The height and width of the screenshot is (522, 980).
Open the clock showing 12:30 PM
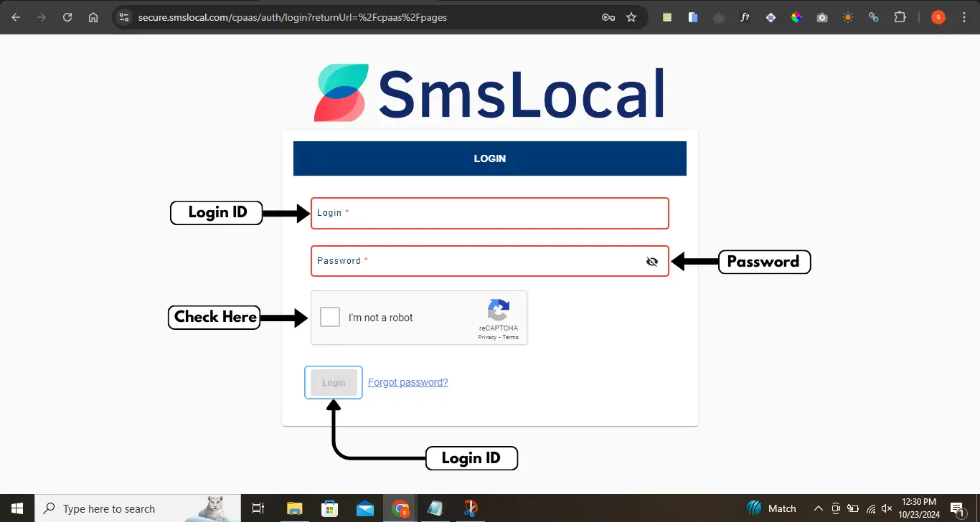[918, 508]
